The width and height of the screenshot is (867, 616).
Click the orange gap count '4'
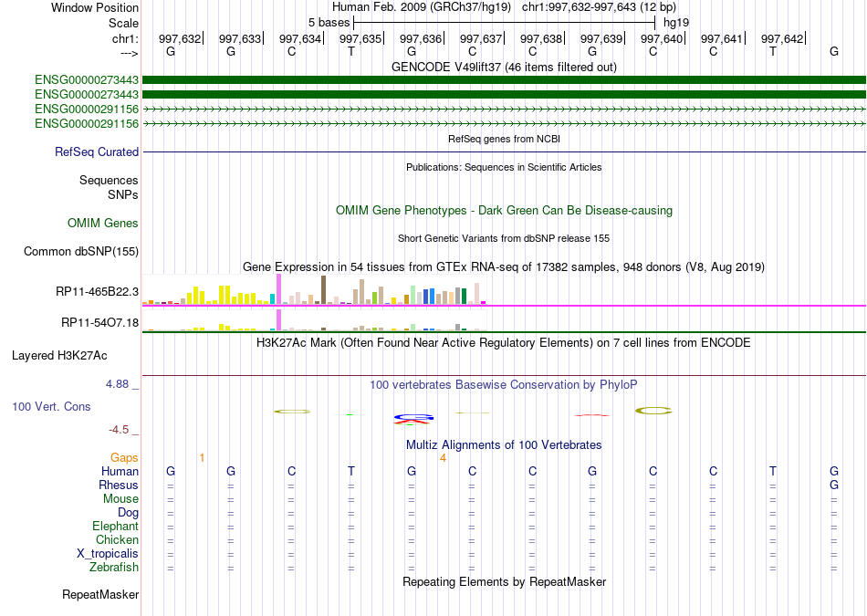click(x=443, y=458)
